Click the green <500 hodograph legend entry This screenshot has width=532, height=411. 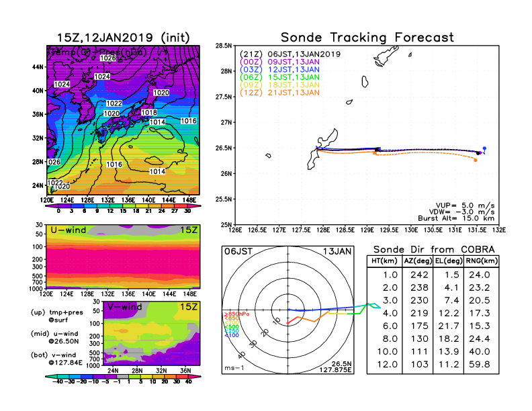coord(232,327)
